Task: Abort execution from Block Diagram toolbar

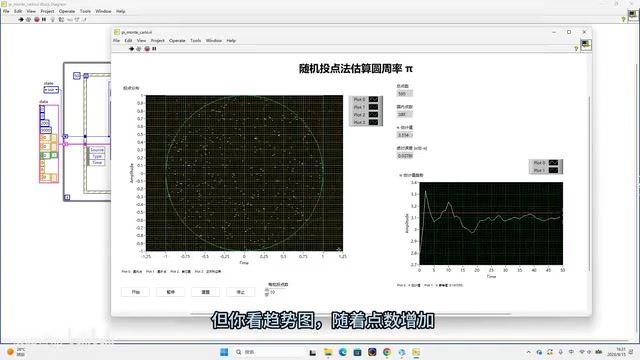Action: [x=37, y=19]
